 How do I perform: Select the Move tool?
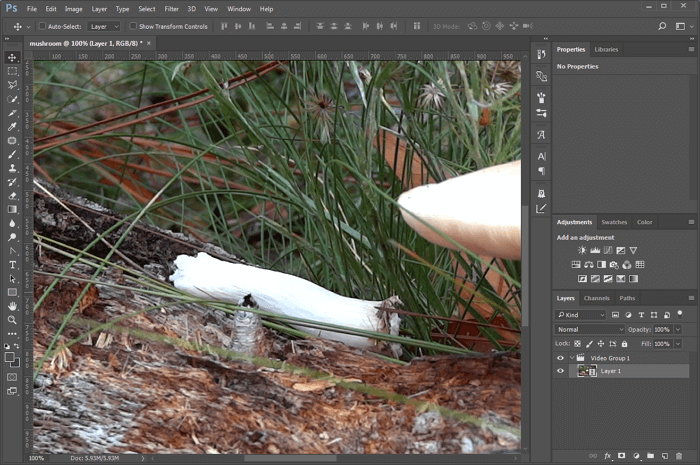(12, 57)
